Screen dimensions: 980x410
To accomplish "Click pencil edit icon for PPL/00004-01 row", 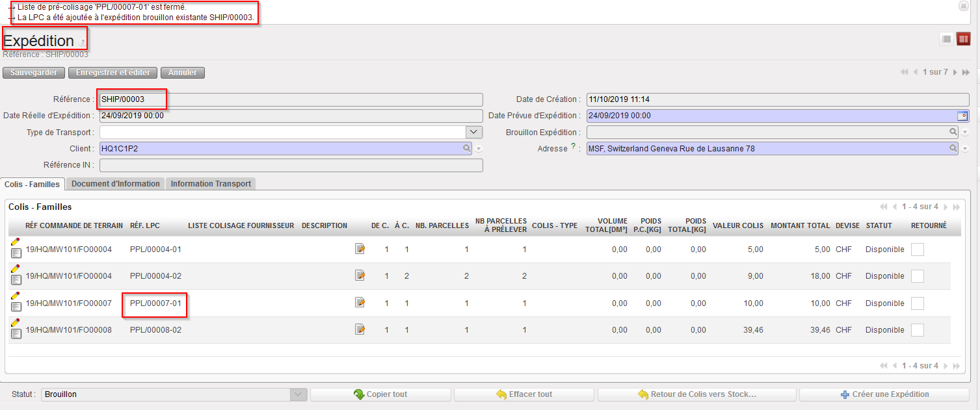I will (16, 242).
